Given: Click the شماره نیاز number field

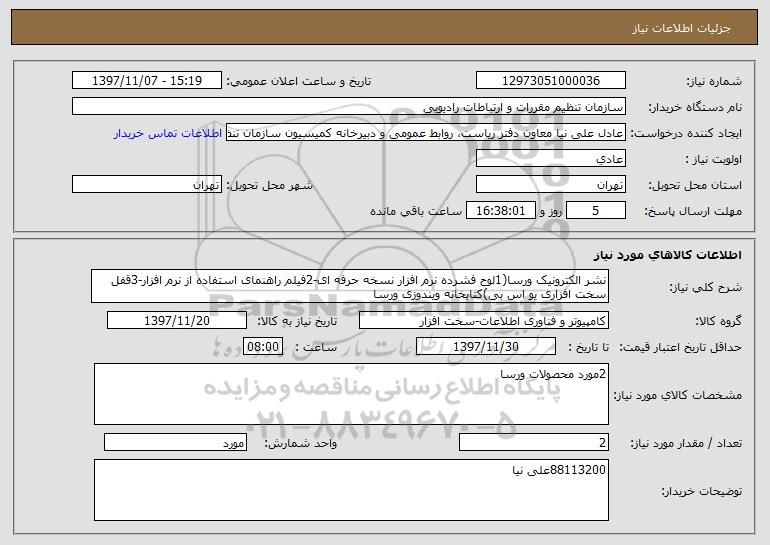Looking at the screenshot, I should (550, 81).
